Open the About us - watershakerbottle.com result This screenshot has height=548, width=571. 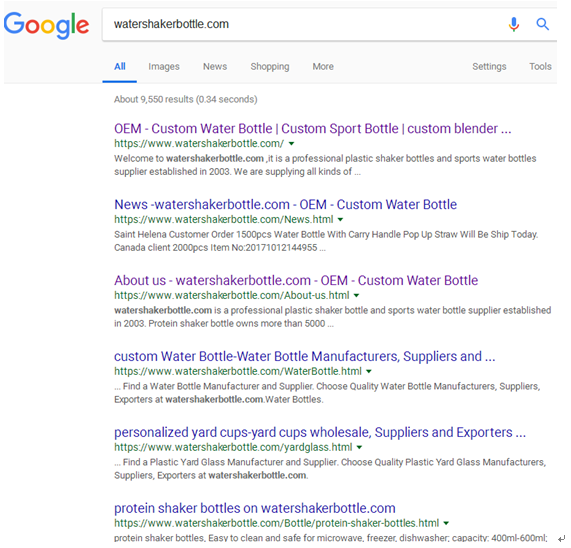(296, 280)
